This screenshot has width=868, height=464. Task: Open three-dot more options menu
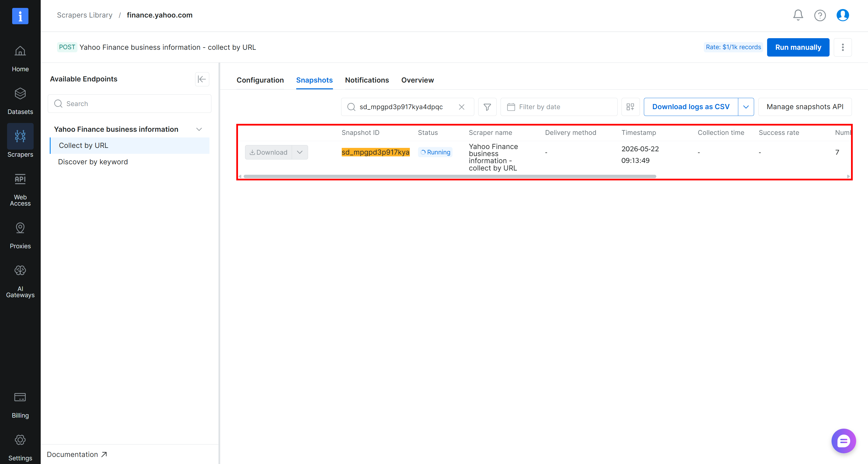pyautogui.click(x=843, y=47)
